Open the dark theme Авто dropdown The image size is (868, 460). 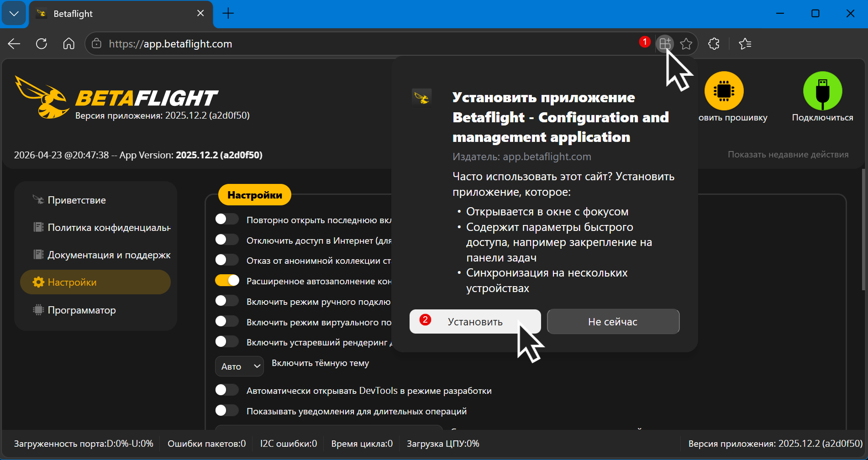pyautogui.click(x=239, y=366)
